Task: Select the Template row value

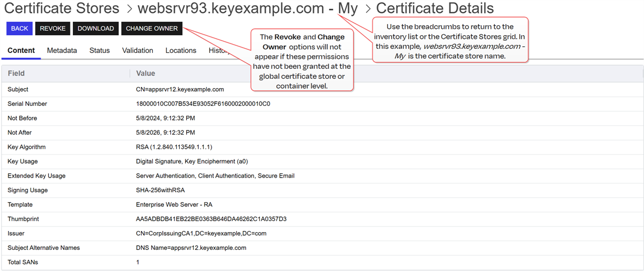Action: (174, 205)
